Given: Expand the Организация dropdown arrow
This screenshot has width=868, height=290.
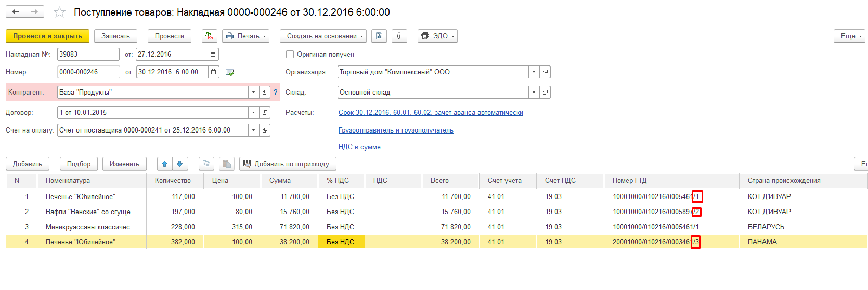Looking at the screenshot, I should 534,72.
